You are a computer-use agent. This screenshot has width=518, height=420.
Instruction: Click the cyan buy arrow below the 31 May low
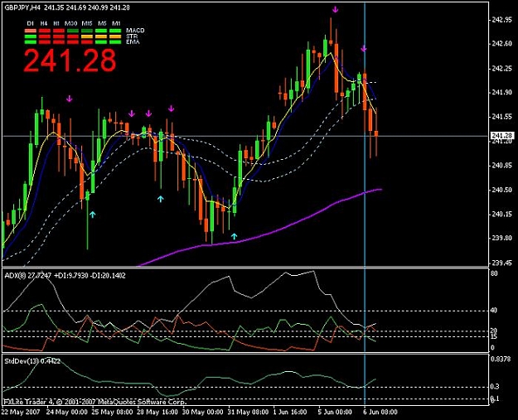[x=234, y=236]
